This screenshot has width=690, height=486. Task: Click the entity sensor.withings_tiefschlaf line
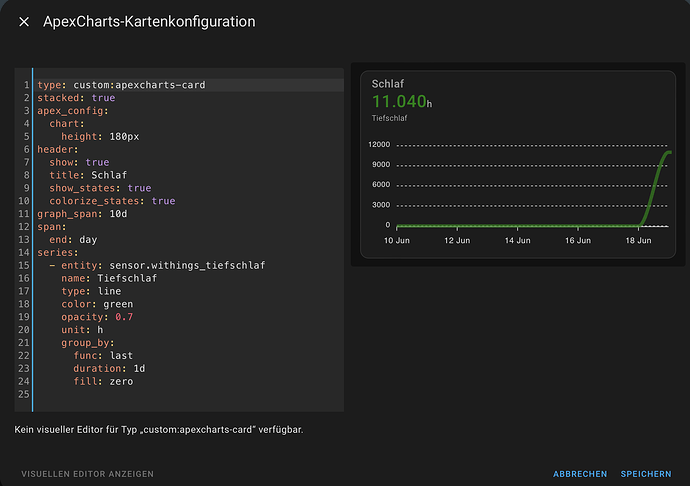(157, 265)
